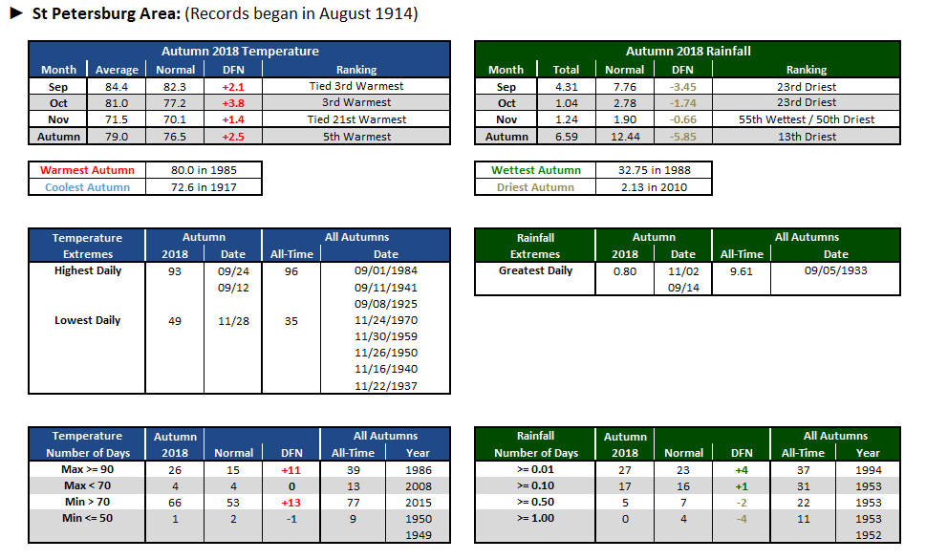Viewport: 926px width, 560px height.
Task: Select the +4 rainfall days DFN
Action: pos(742,470)
